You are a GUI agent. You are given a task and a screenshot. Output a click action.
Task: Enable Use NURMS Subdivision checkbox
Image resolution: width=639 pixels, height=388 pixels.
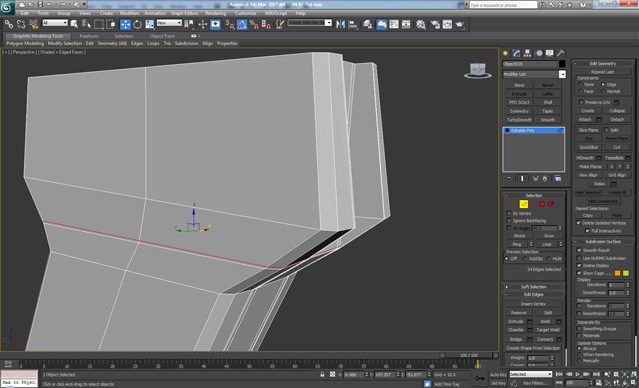[x=579, y=258]
